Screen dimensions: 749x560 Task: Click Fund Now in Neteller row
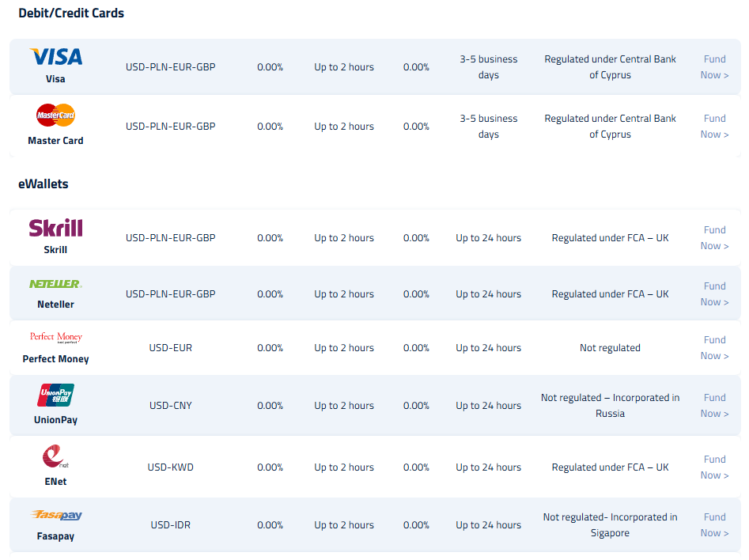[x=715, y=294]
